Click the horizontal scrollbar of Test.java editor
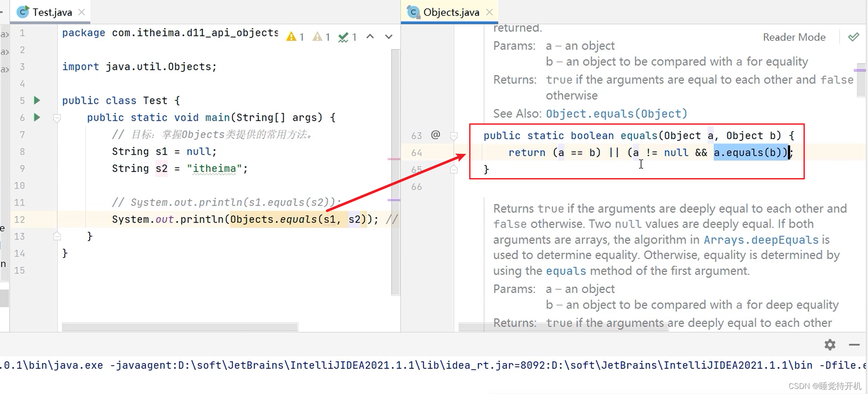Viewport: 868px width, 394px height. click(x=180, y=327)
